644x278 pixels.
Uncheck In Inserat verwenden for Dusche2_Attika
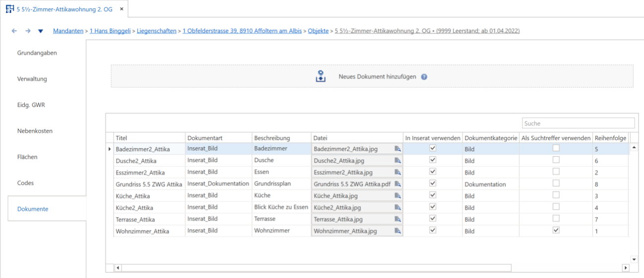[x=432, y=160]
